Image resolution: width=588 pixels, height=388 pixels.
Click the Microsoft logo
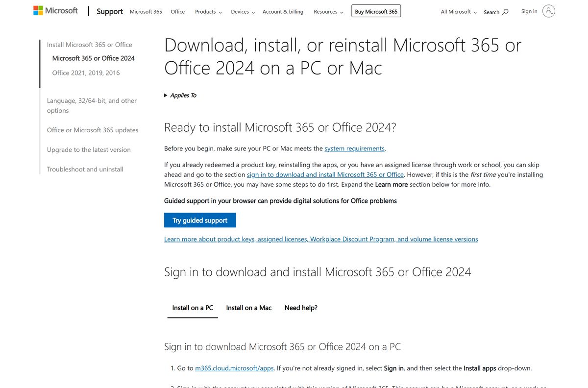[x=55, y=11]
